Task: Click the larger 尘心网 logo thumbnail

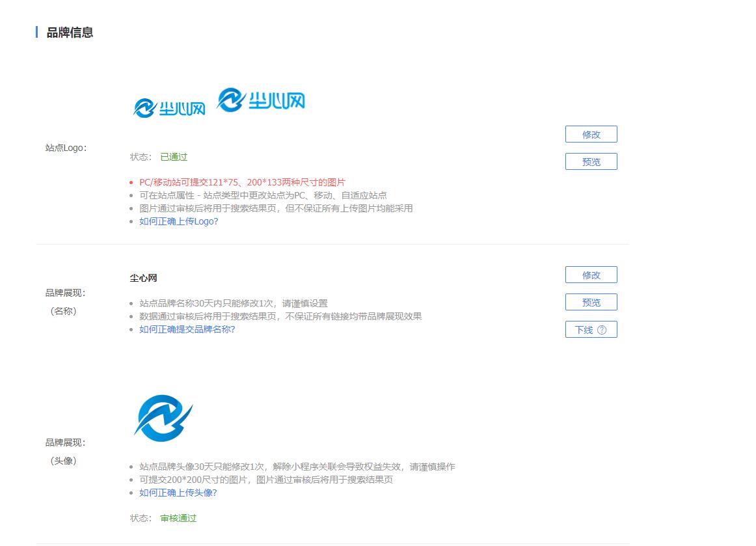Action: 261,100
